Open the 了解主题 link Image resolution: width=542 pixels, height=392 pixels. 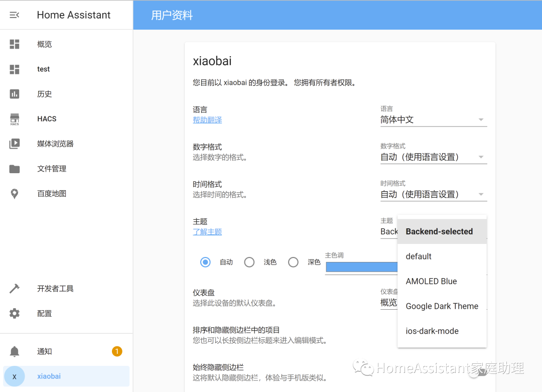[207, 232]
